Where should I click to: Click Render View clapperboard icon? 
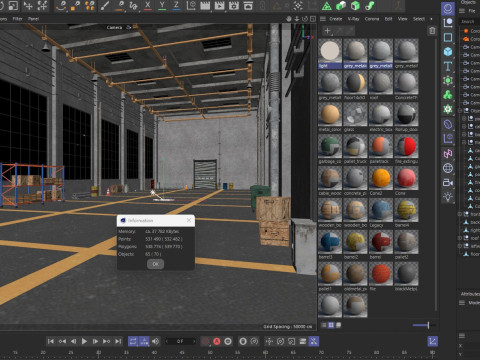click(205, 6)
